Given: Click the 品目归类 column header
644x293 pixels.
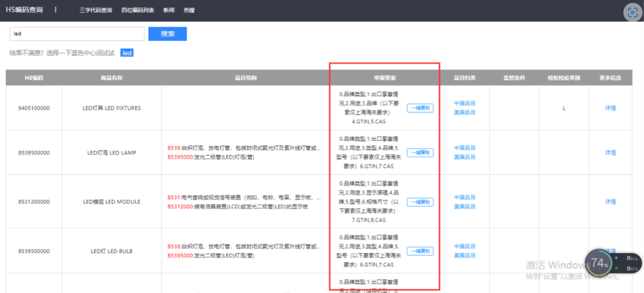Looking at the screenshot, I should coord(465,78).
